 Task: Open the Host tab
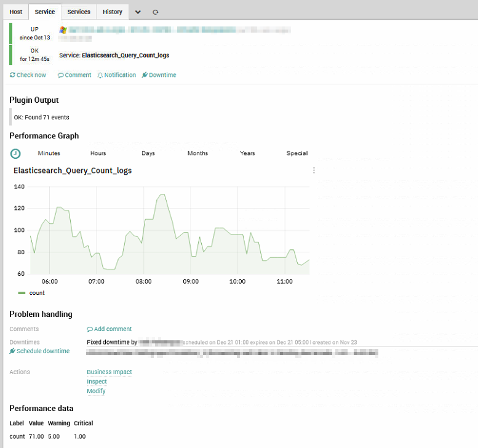tap(16, 12)
